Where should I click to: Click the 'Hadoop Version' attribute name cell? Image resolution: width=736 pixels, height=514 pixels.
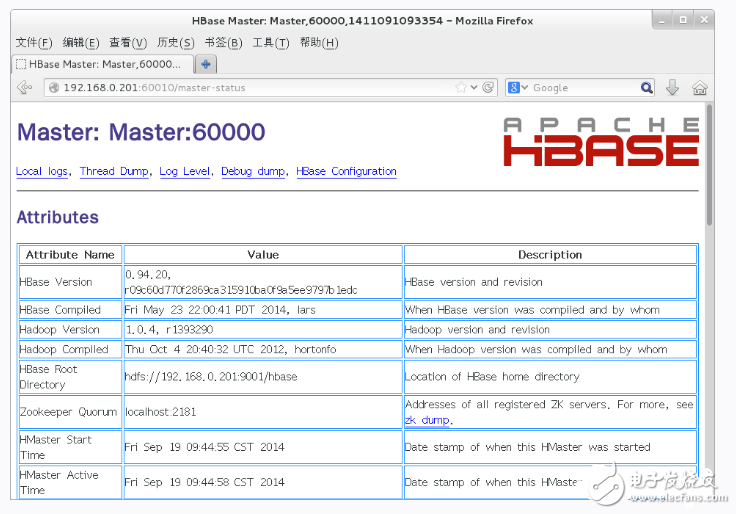click(70, 330)
